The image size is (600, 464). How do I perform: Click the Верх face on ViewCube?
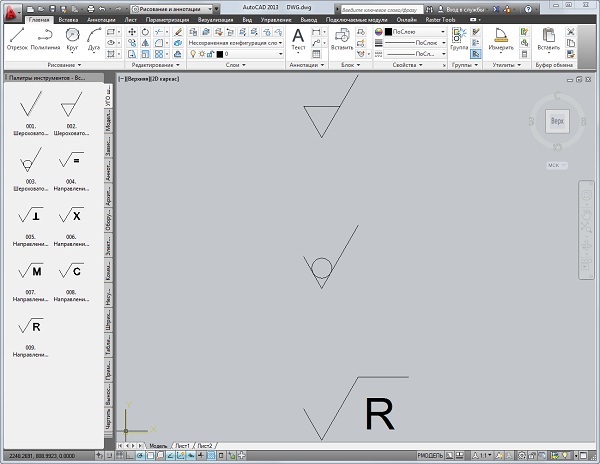click(x=556, y=120)
